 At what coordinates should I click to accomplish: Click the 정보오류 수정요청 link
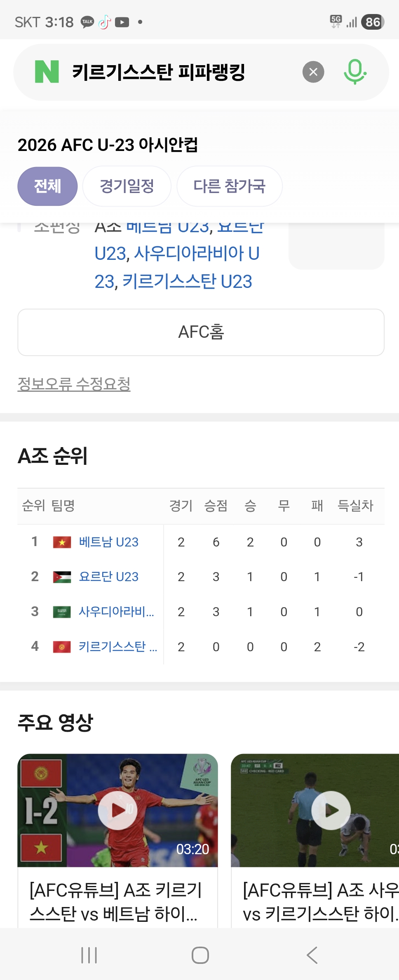74,384
